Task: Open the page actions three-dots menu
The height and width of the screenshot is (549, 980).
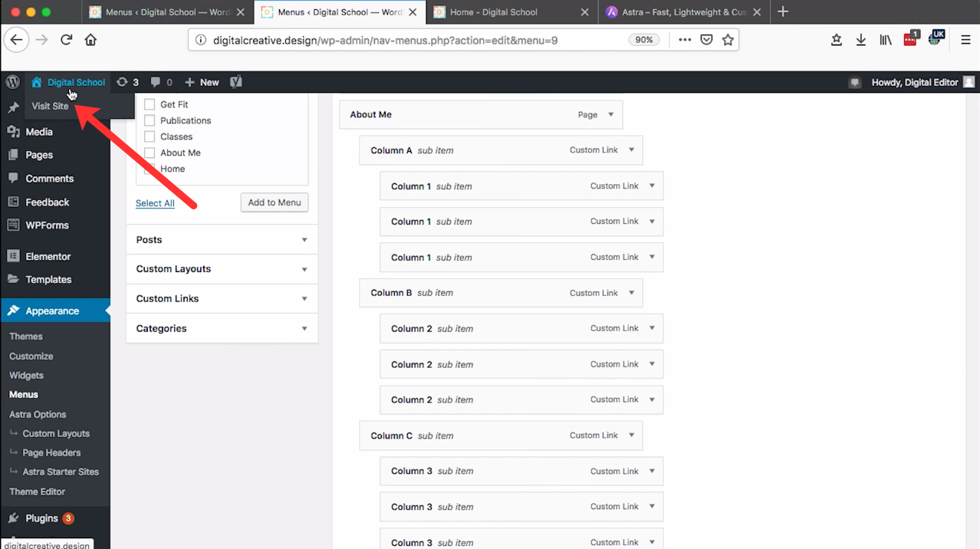Action: (685, 40)
